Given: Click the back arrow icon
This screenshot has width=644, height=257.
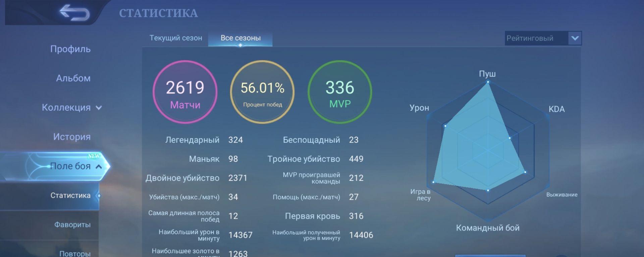Looking at the screenshot, I should 74,13.
